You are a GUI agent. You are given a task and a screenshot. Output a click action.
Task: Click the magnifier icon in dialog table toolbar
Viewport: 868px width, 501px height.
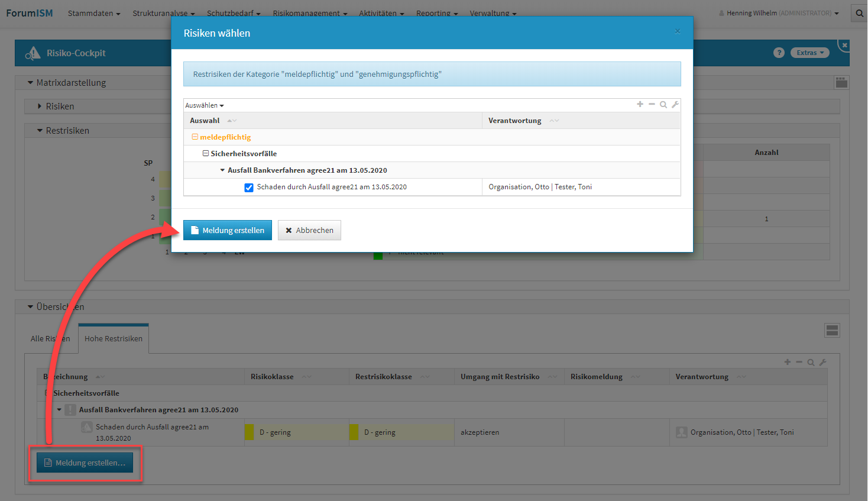click(663, 105)
